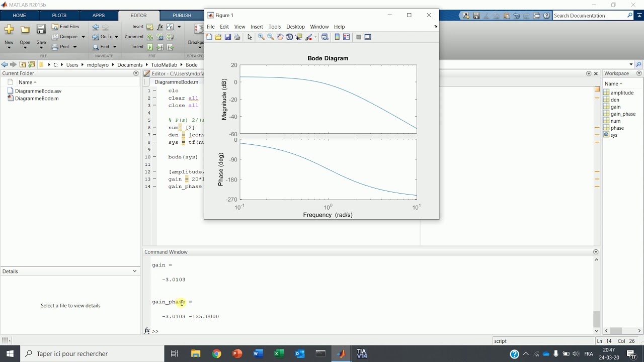Open the Compare dropdown arrow
Image resolution: width=644 pixels, height=362 pixels.
(83, 37)
